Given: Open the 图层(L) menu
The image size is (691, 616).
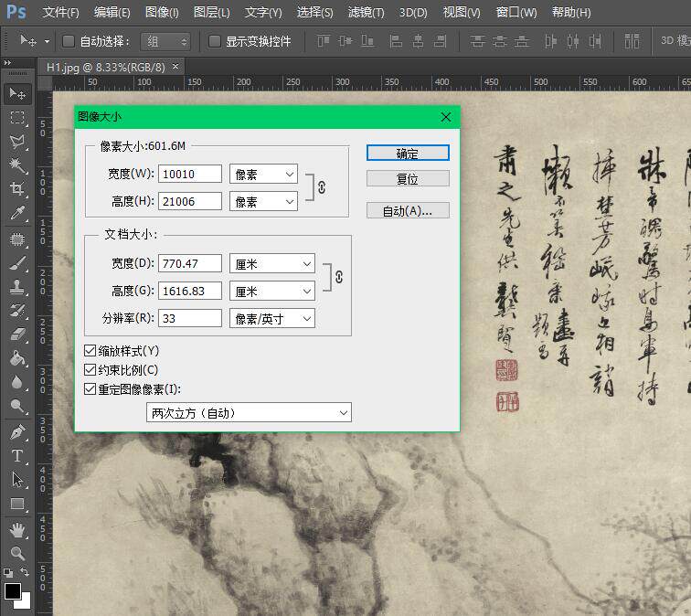Looking at the screenshot, I should click(212, 12).
